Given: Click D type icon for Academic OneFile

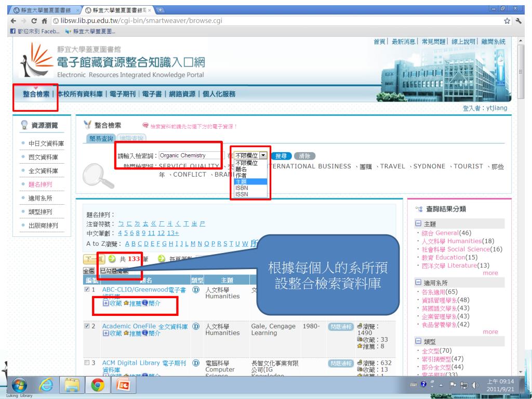Looking at the screenshot, I should pos(196,326).
